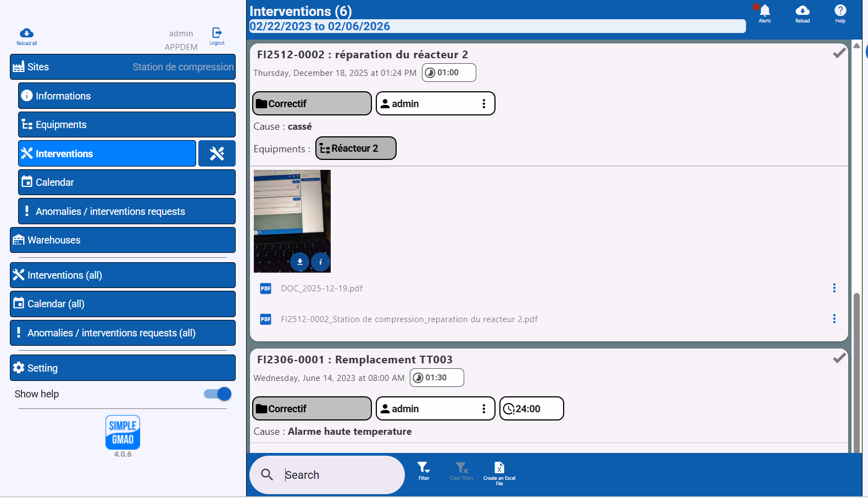The width and height of the screenshot is (868, 498).
Task: Open admin menu dots on FI2306-0001
Action: (x=484, y=409)
